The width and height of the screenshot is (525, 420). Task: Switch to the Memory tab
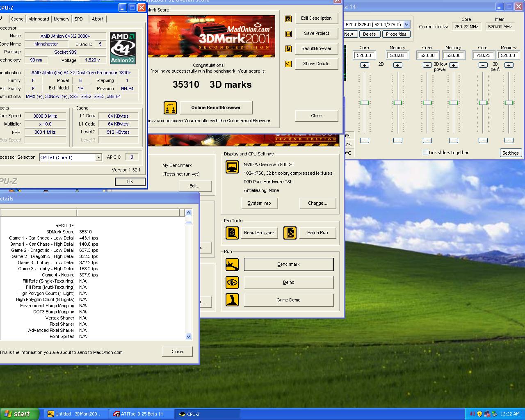(x=62, y=19)
